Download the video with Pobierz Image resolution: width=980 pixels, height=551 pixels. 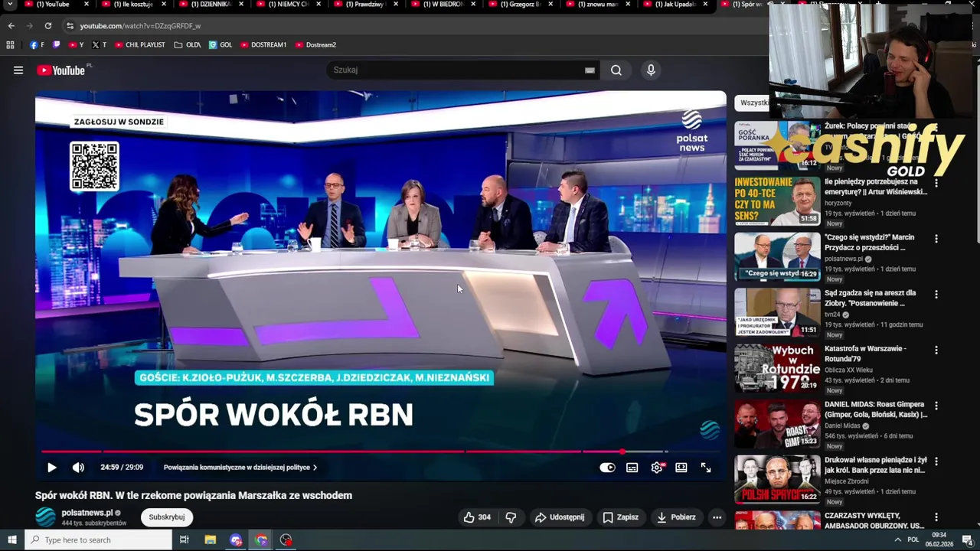click(677, 517)
